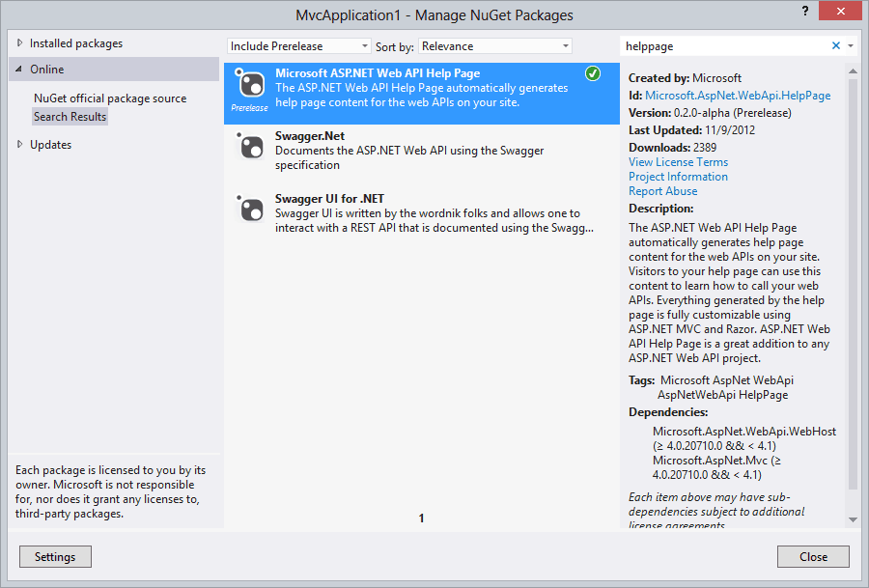Select the Swagger UI for .NET package title
This screenshot has width=869, height=588.
330,198
